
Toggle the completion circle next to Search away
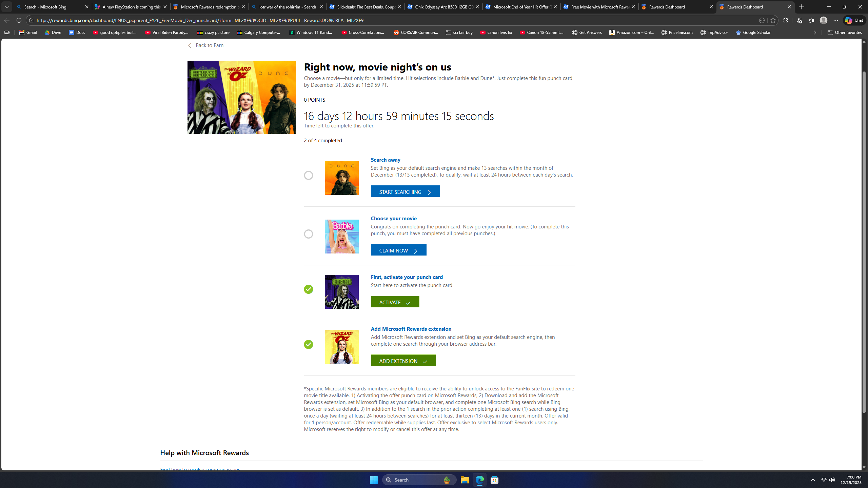(308, 175)
